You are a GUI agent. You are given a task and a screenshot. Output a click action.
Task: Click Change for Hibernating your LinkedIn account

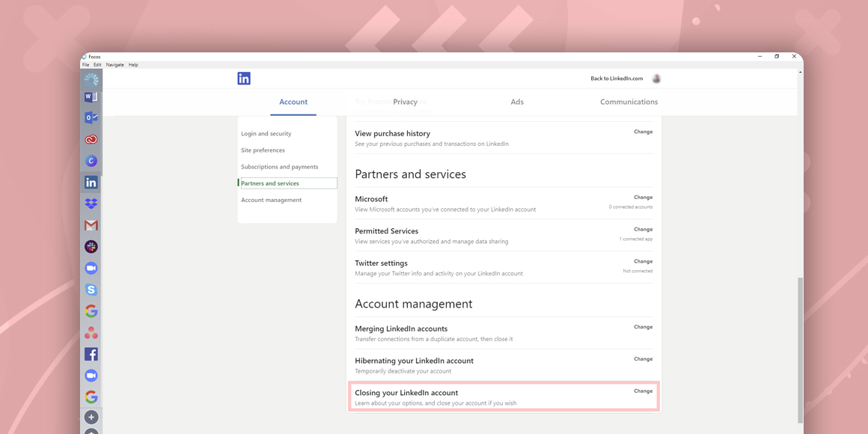pos(644,358)
